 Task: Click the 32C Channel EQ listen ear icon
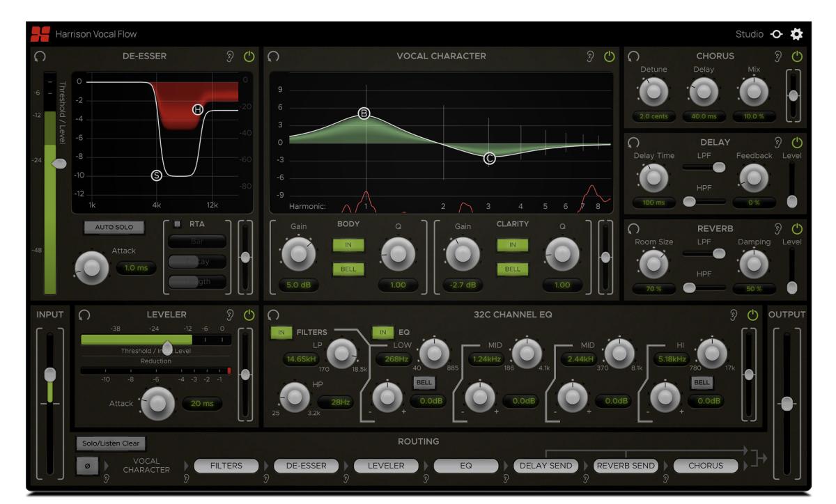pyautogui.click(x=733, y=315)
